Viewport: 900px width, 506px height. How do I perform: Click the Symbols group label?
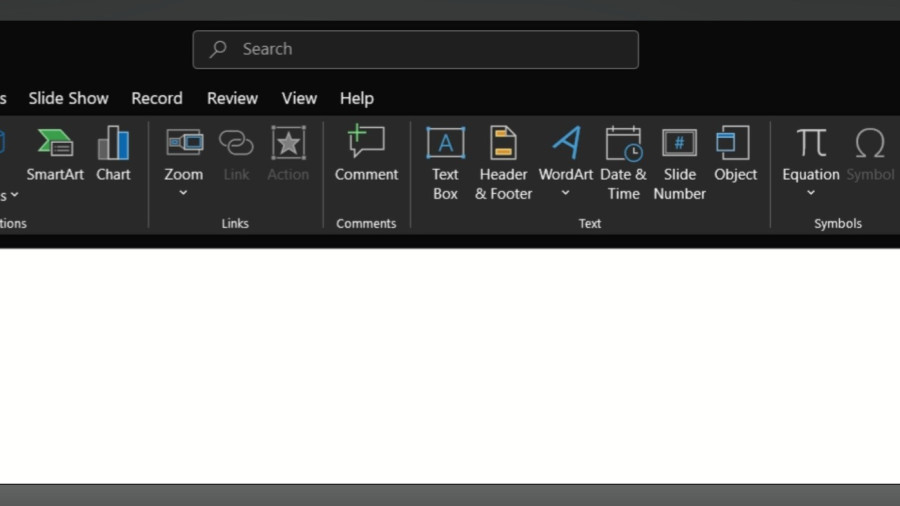[838, 223]
